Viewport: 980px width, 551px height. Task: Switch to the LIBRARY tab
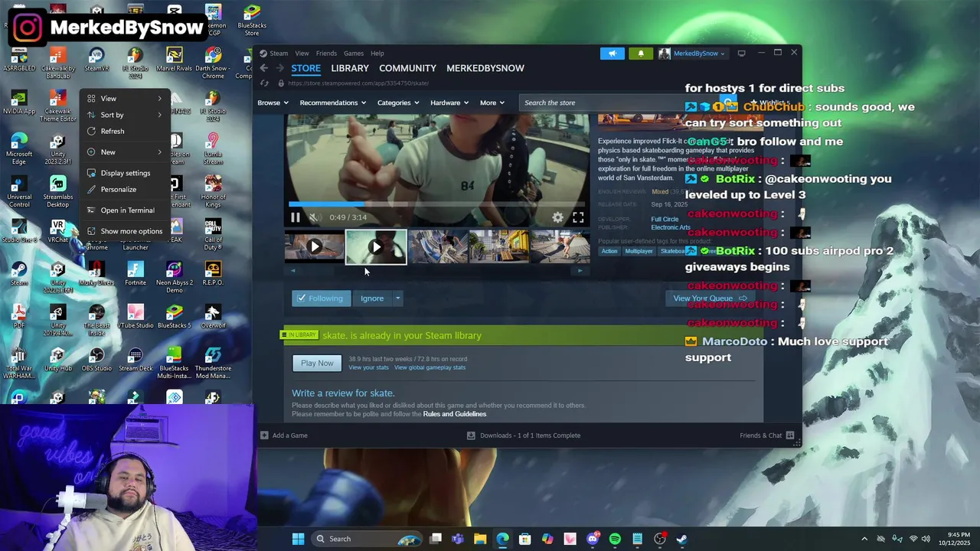[350, 68]
